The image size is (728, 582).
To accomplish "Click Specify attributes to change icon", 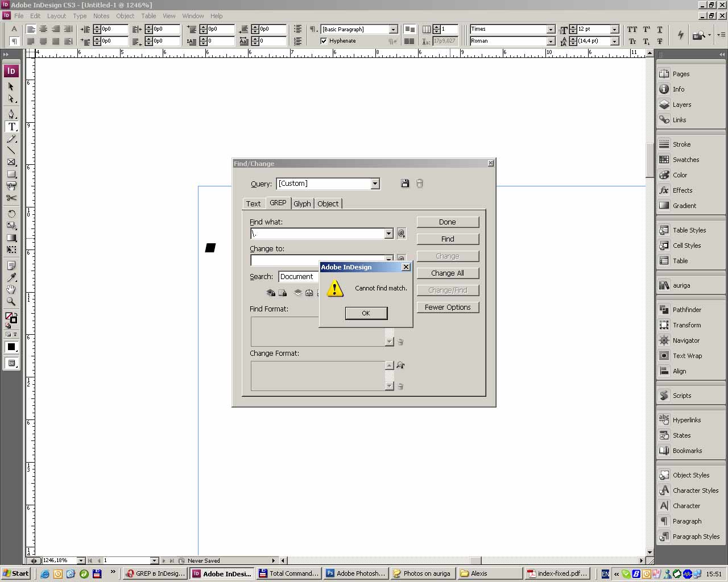I will pos(400,365).
